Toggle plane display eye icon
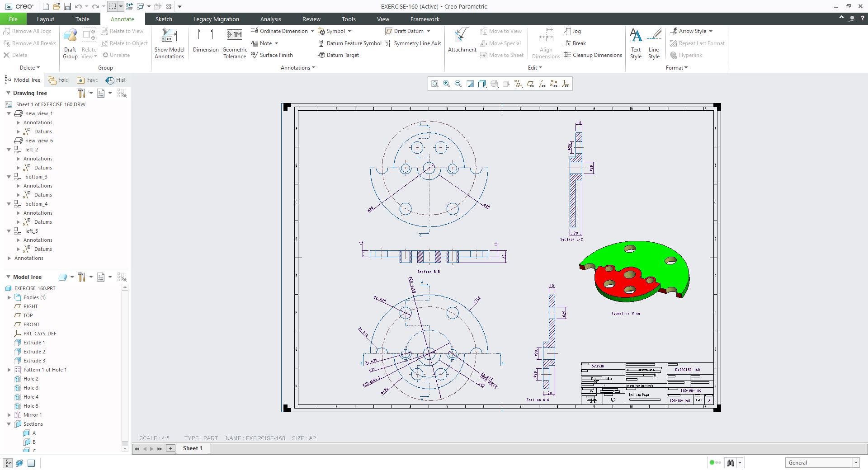The image size is (868, 470). point(530,84)
